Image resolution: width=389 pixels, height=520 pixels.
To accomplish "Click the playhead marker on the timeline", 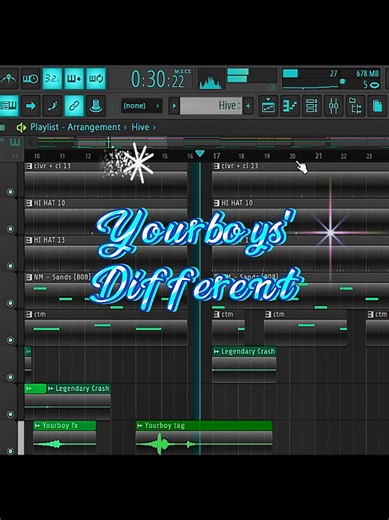I will 200,154.
